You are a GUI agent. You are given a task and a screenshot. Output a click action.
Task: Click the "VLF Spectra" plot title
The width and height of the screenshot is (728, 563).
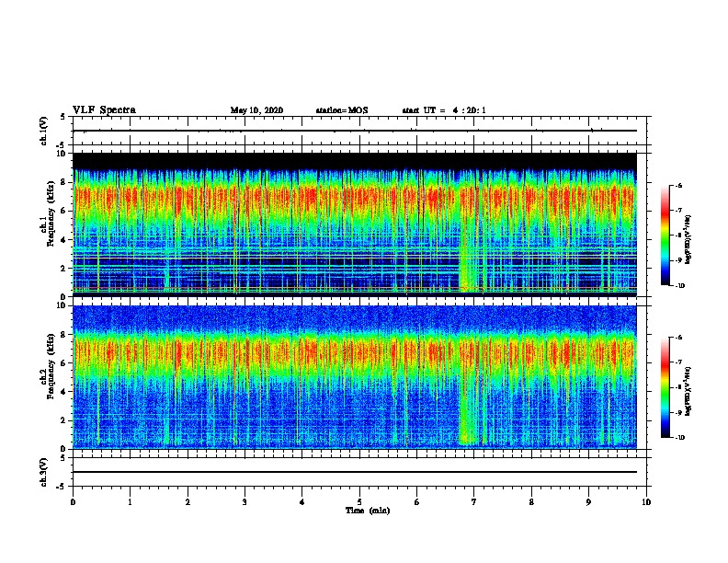[x=104, y=110]
